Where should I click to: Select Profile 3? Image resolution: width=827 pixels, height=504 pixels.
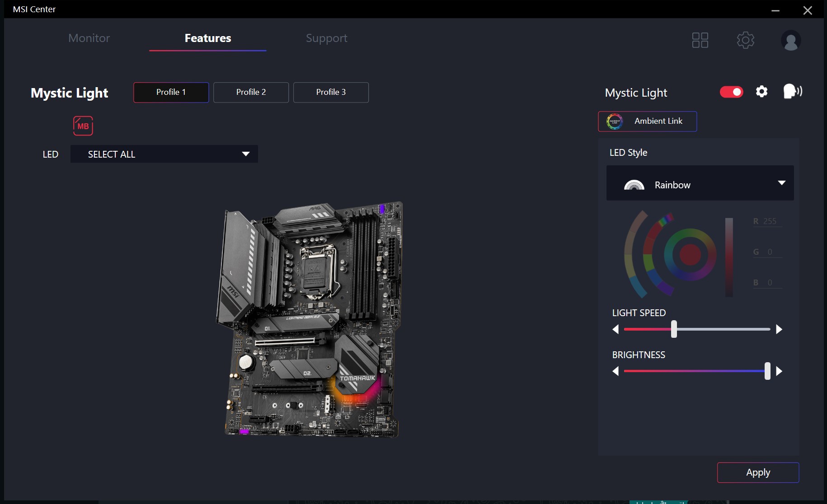click(x=331, y=92)
